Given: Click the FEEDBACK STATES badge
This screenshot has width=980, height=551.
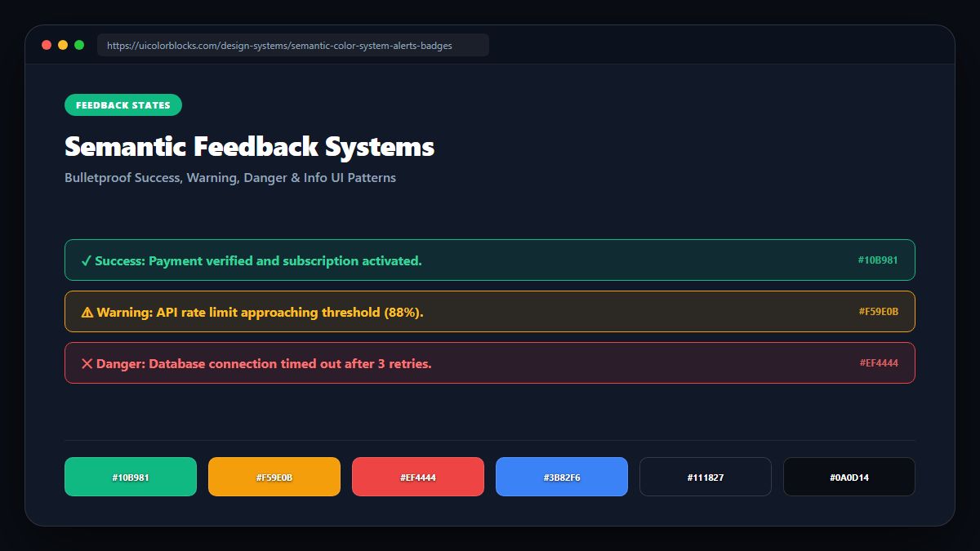Looking at the screenshot, I should 123,105.
